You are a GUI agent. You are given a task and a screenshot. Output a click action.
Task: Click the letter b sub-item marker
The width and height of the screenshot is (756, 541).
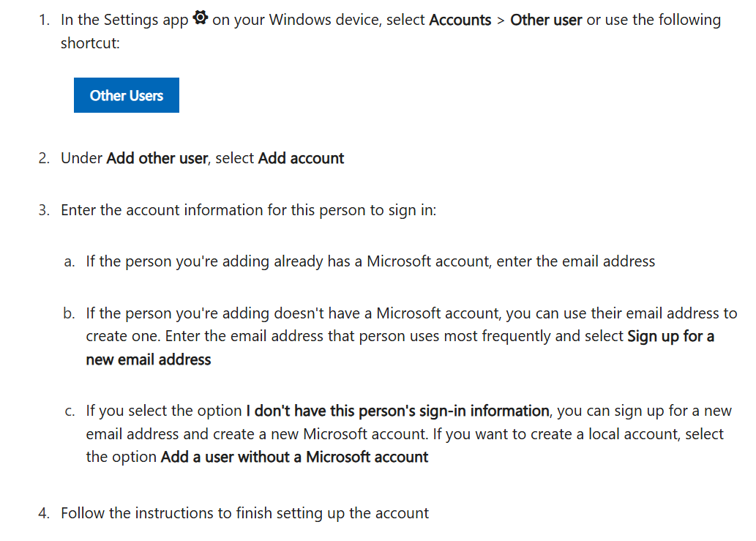point(69,313)
